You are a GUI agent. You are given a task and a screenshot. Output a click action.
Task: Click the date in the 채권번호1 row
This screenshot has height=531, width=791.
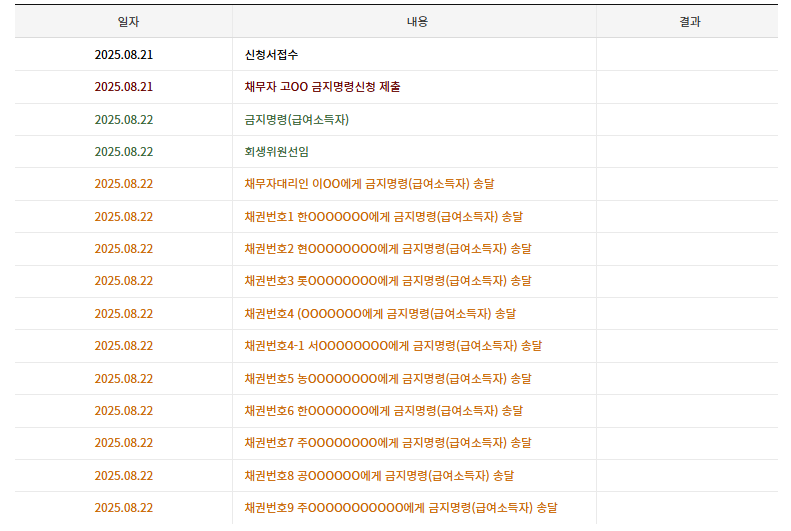click(x=124, y=217)
